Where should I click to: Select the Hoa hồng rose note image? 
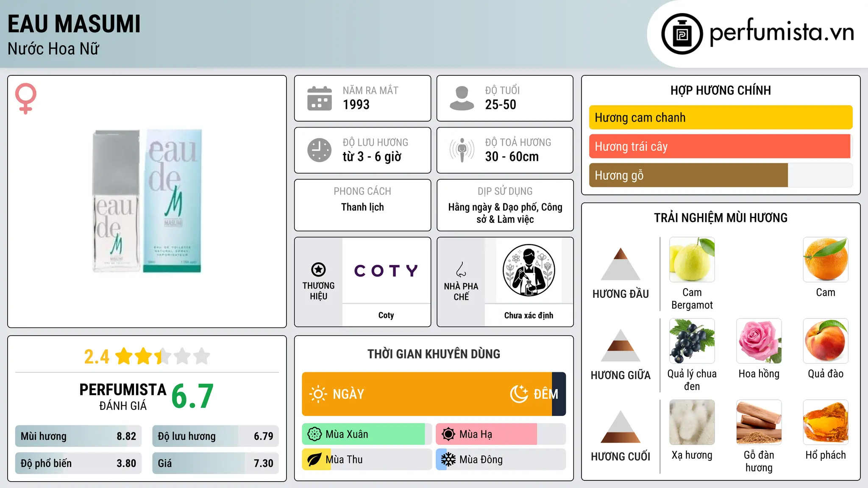coord(759,341)
